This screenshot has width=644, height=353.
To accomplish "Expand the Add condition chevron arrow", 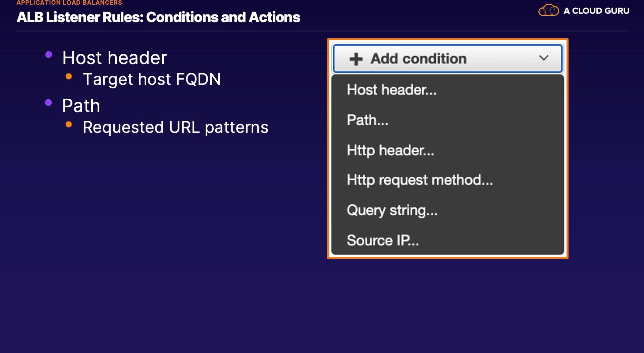I will pos(544,58).
